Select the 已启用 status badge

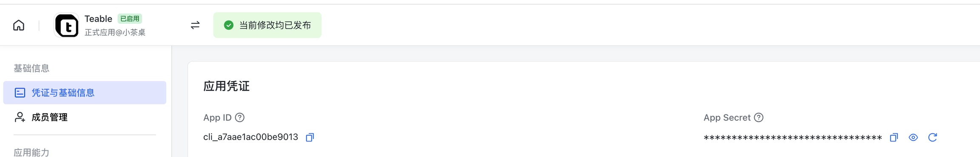point(130,19)
